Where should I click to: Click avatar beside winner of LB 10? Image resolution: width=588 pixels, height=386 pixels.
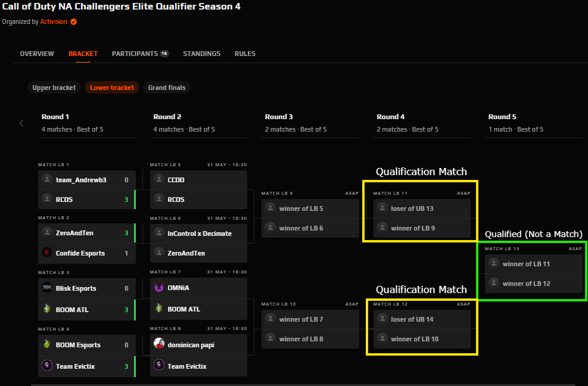coord(382,338)
